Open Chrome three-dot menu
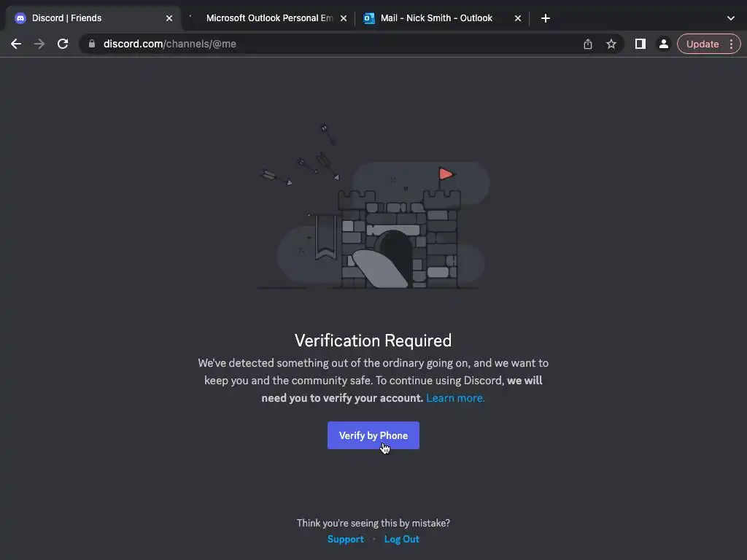Screen dimensions: 747x560 pyautogui.click(x=731, y=44)
